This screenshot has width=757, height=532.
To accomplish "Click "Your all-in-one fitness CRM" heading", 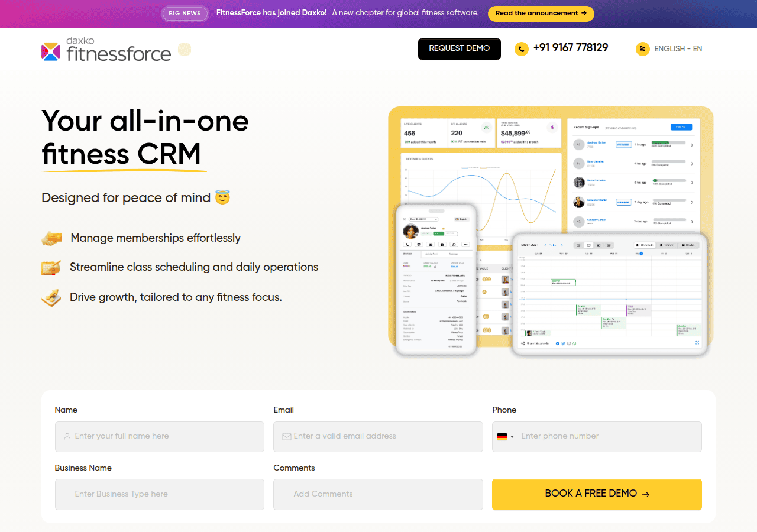I will [x=145, y=137].
